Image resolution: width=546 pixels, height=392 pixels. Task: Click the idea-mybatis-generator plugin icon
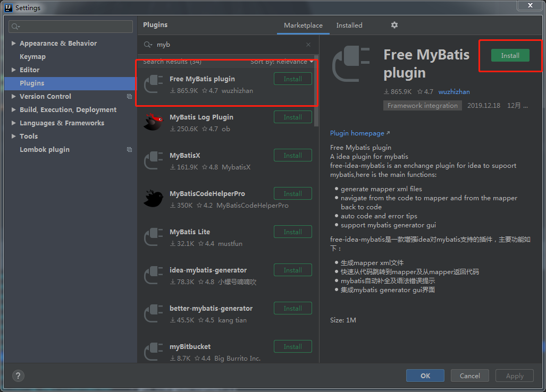coord(153,275)
